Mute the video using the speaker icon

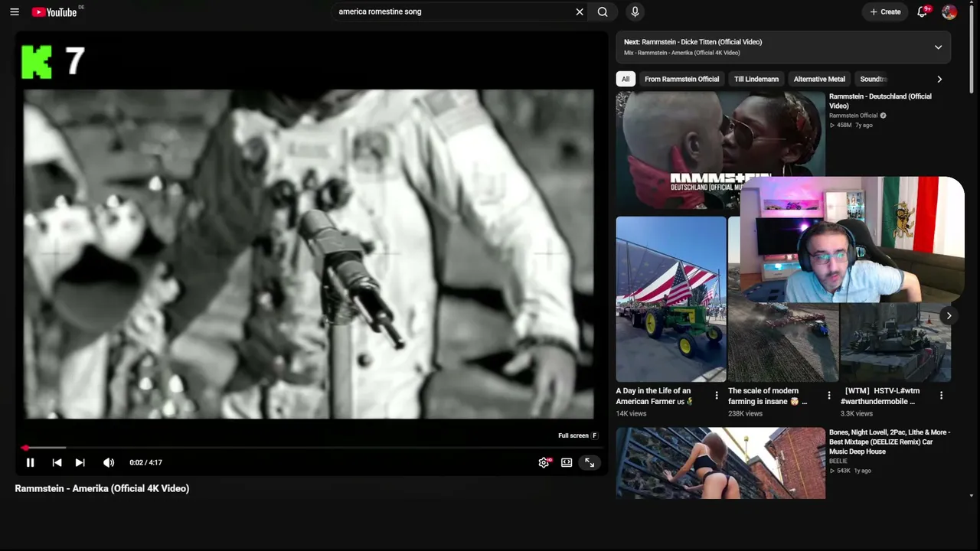tap(109, 462)
